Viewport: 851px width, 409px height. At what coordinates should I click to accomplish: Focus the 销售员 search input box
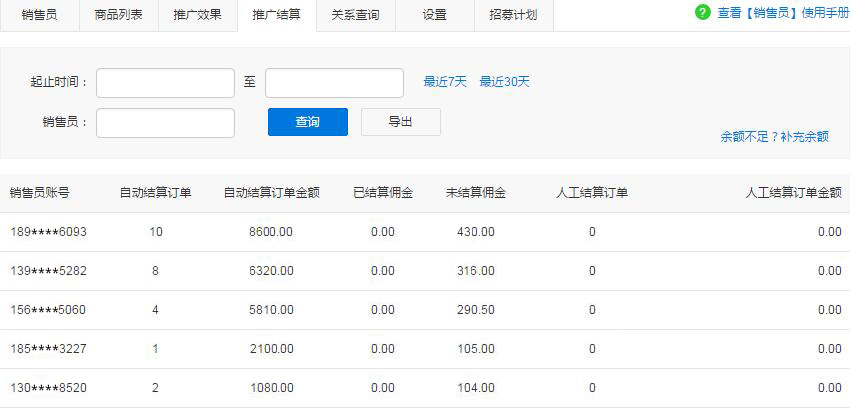165,122
